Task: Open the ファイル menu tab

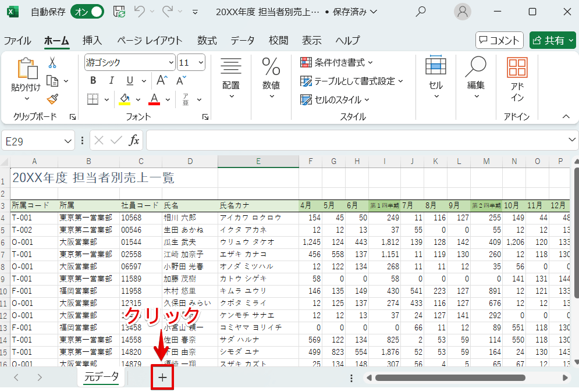Action: (17, 40)
